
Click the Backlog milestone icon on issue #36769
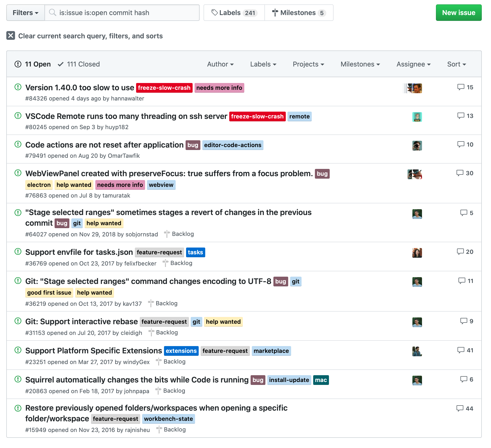click(x=166, y=263)
